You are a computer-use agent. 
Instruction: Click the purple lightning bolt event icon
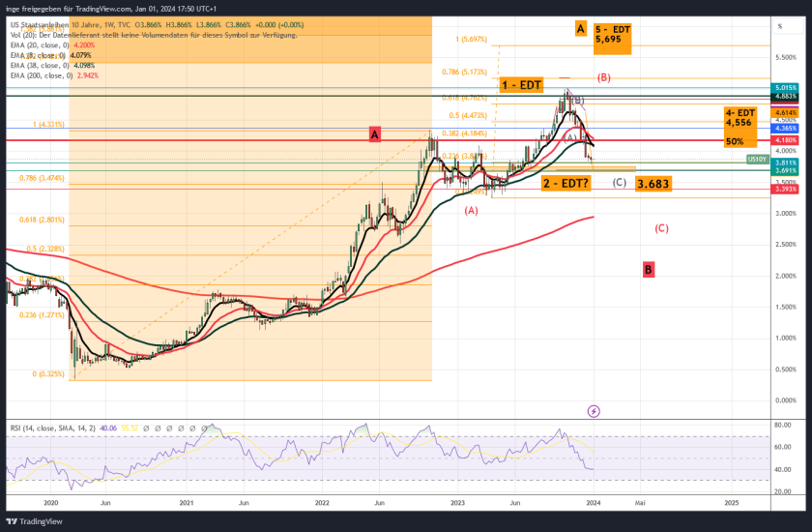point(594,410)
